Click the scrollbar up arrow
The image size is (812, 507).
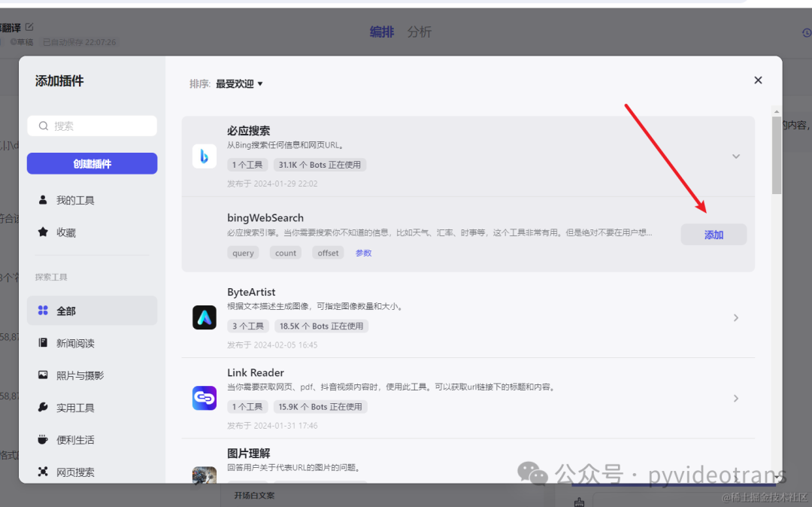tap(776, 111)
